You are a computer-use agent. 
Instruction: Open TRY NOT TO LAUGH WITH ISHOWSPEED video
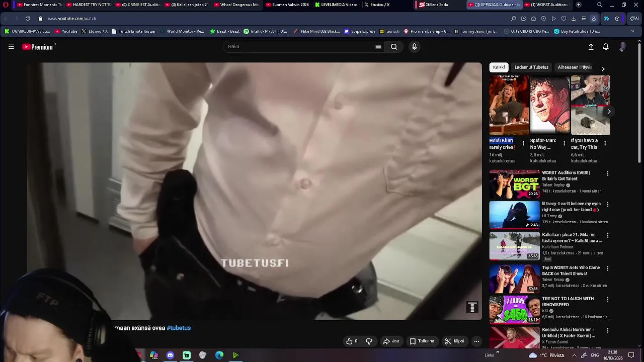click(x=568, y=302)
